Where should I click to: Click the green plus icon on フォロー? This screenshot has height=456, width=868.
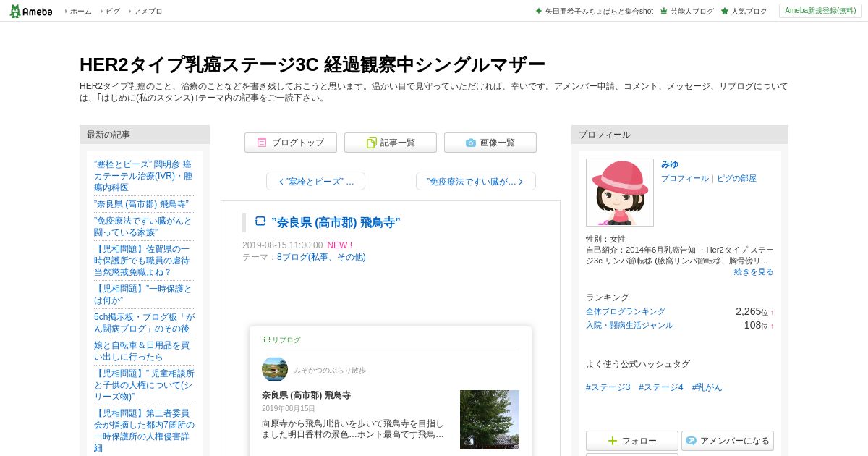pos(613,441)
